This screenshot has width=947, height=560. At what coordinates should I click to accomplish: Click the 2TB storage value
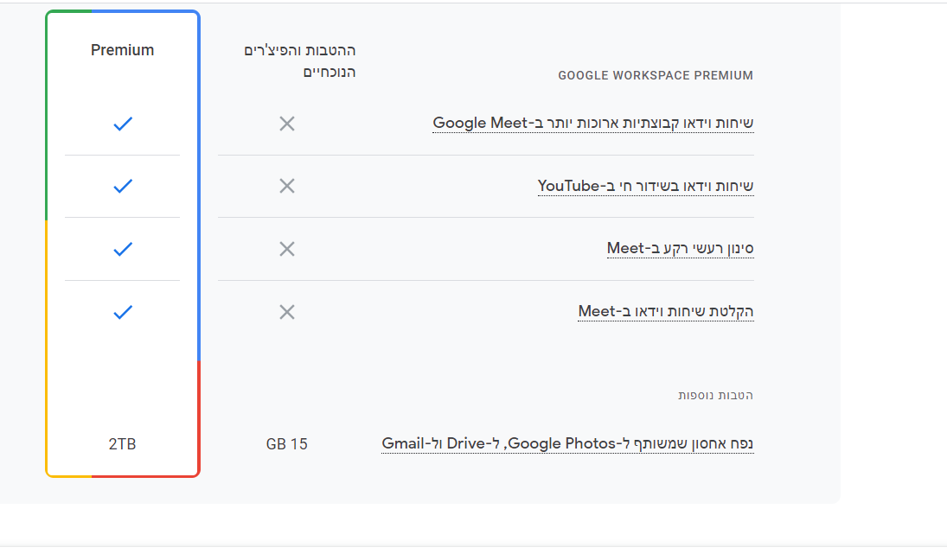coord(123,444)
